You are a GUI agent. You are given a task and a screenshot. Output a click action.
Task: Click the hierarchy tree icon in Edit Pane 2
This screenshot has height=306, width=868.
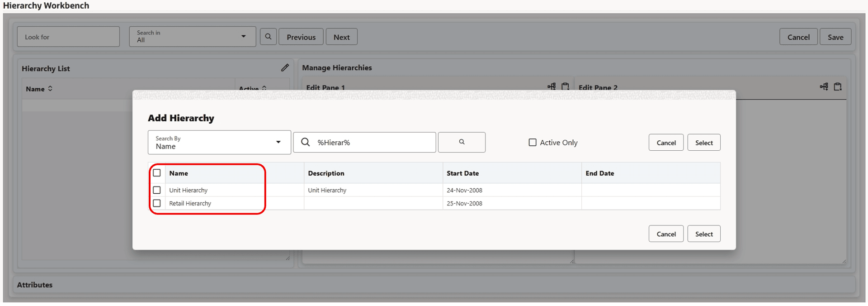pyautogui.click(x=824, y=86)
